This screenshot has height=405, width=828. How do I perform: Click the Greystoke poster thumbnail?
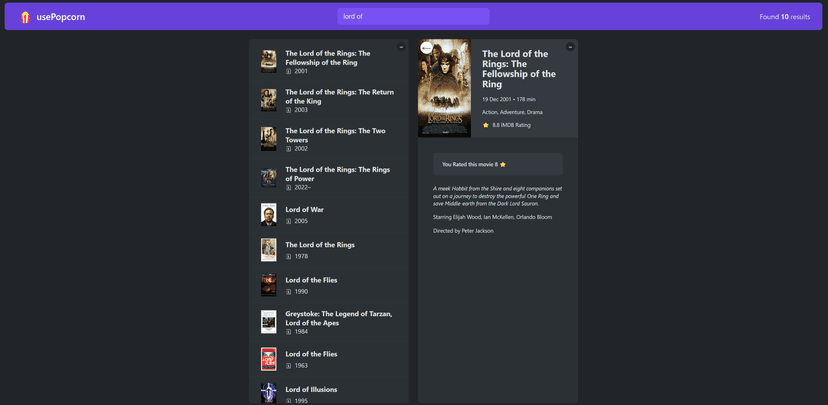268,322
